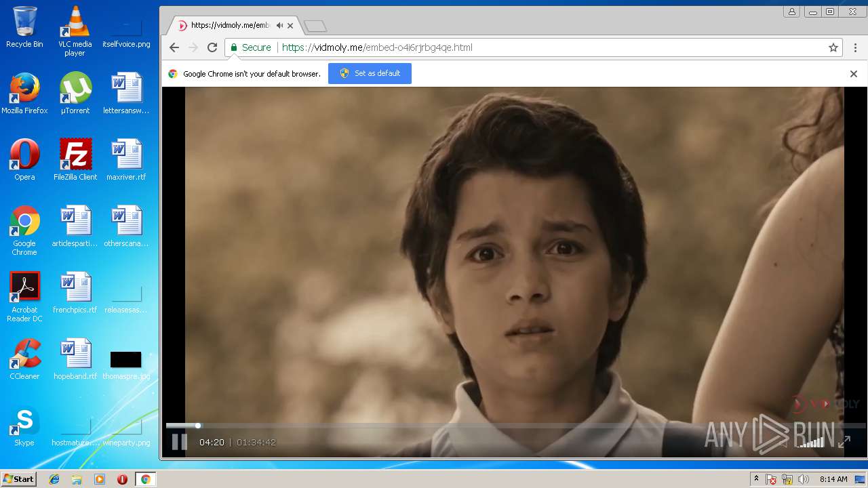Select the thomaspre.jpg image file
Image resolution: width=868 pixels, height=488 pixels.
click(126, 365)
